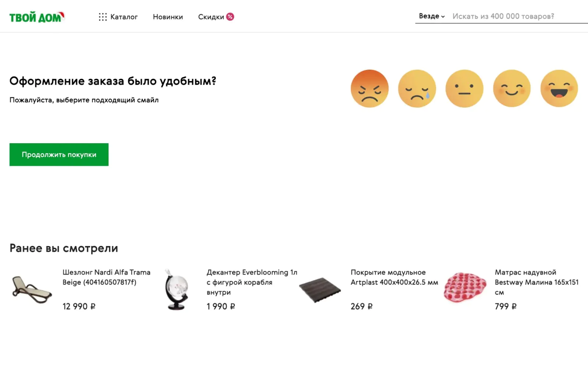Open Декантер Everblooming product link
This screenshot has width=588, height=373.
coord(252,282)
